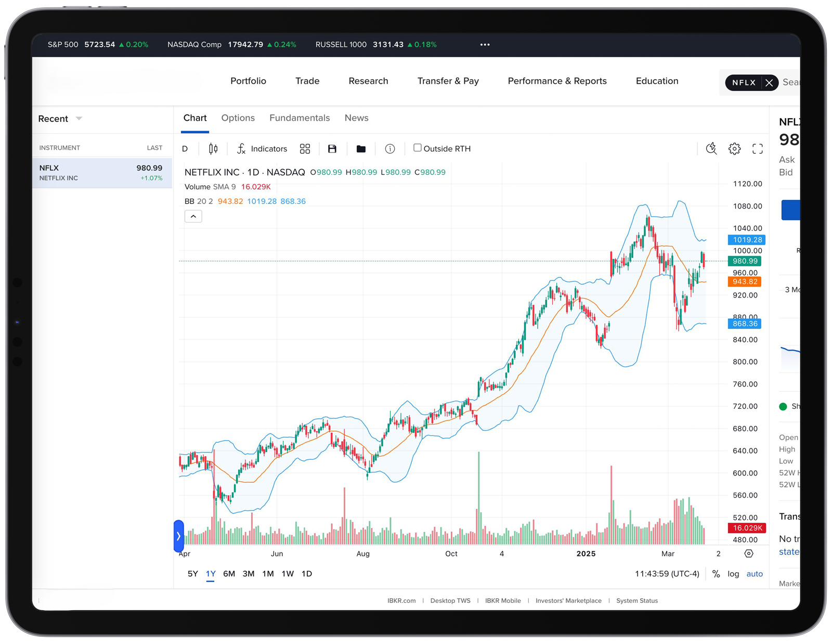Screen dimensions: 832x644
Task: Open the Transfer & Pay menu
Action: pyautogui.click(x=448, y=81)
